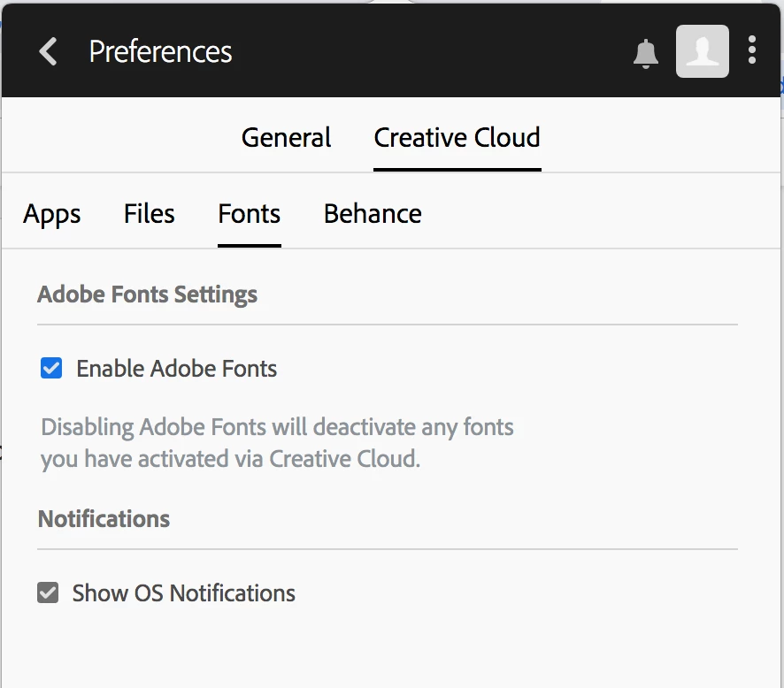Image resolution: width=784 pixels, height=688 pixels.
Task: Open the notifications bell
Action: 645,53
